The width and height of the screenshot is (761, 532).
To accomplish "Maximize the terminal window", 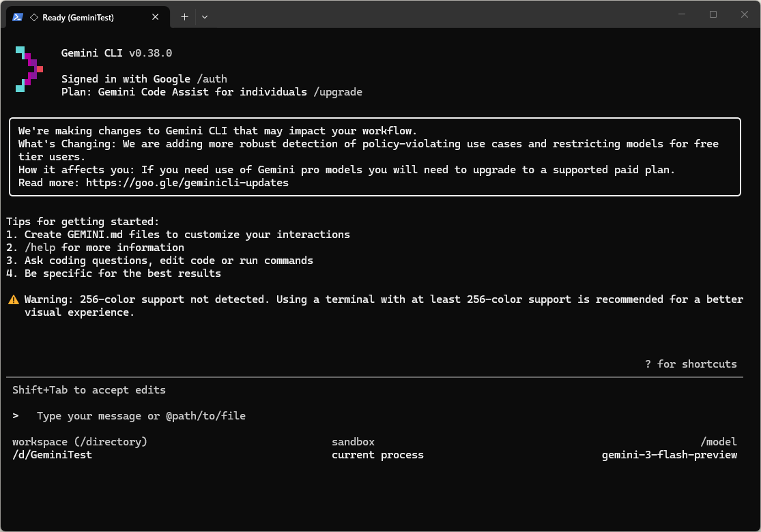I will point(713,14).
